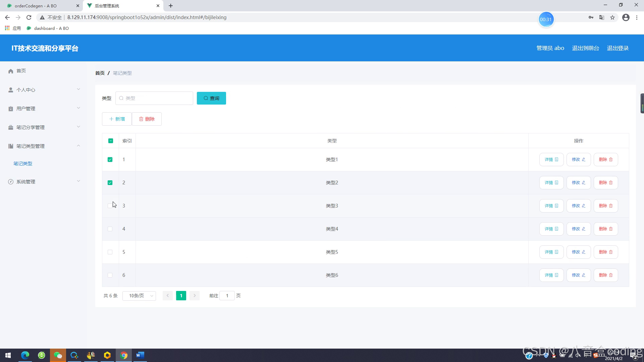Select 笔记类型 submenu item
The image size is (644, 362).
(23, 164)
